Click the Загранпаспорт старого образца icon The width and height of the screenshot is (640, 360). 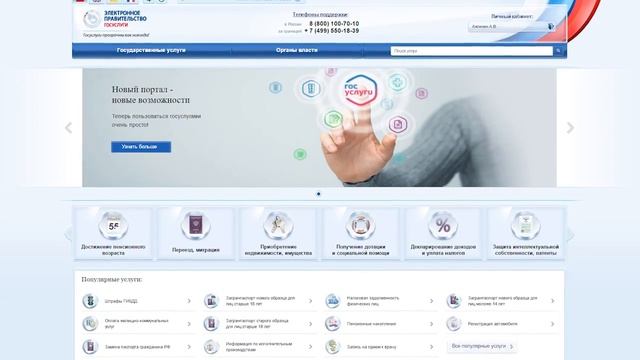211,324
